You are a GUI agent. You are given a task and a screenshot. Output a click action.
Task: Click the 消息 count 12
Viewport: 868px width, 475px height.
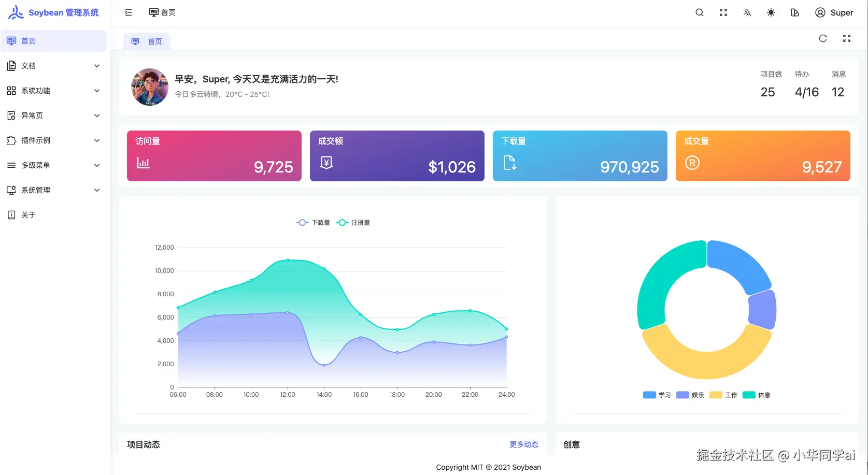point(838,92)
